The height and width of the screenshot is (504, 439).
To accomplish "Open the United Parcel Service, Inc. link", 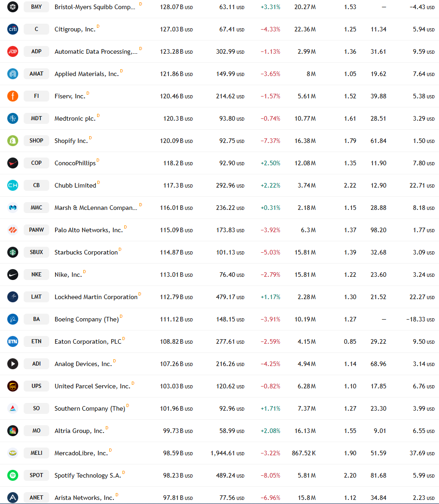I will click(x=92, y=387).
